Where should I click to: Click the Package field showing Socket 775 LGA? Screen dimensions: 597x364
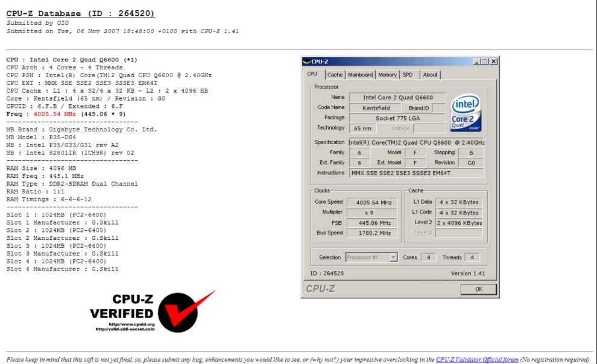point(397,118)
